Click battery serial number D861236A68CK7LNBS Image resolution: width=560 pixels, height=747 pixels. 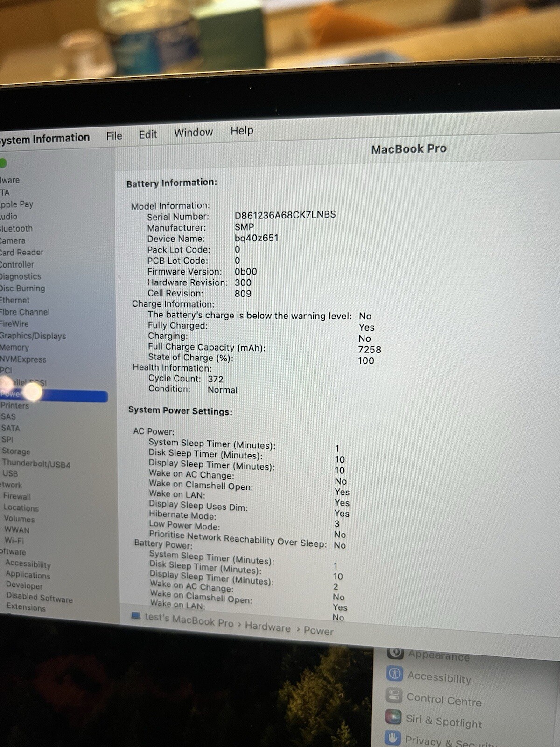point(285,214)
